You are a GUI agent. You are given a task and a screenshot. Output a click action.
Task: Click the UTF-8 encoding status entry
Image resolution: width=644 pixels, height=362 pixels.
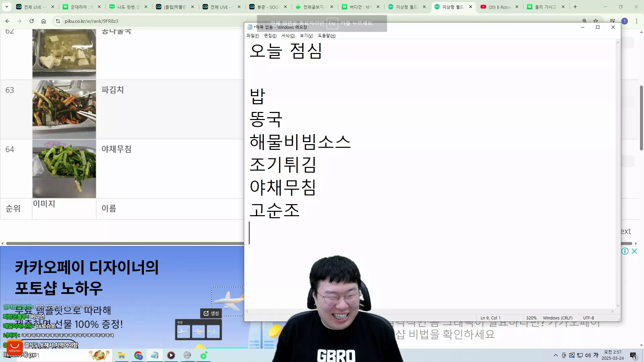[588, 318]
